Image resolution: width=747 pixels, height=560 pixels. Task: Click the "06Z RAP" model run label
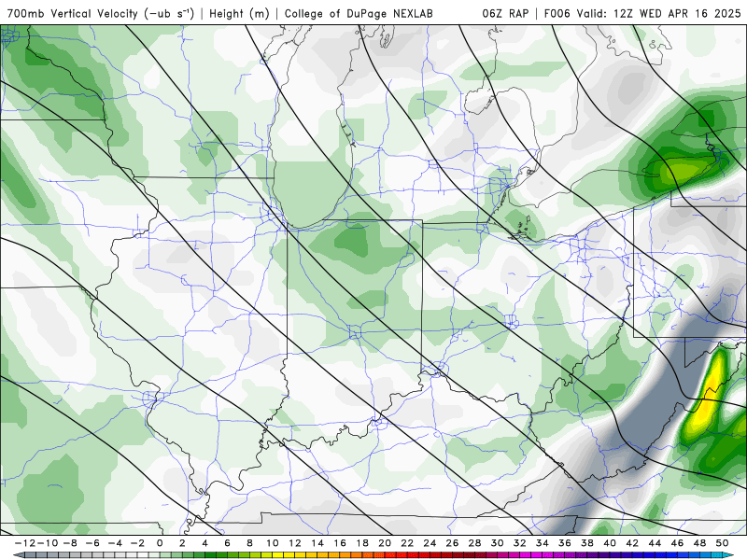505,13
